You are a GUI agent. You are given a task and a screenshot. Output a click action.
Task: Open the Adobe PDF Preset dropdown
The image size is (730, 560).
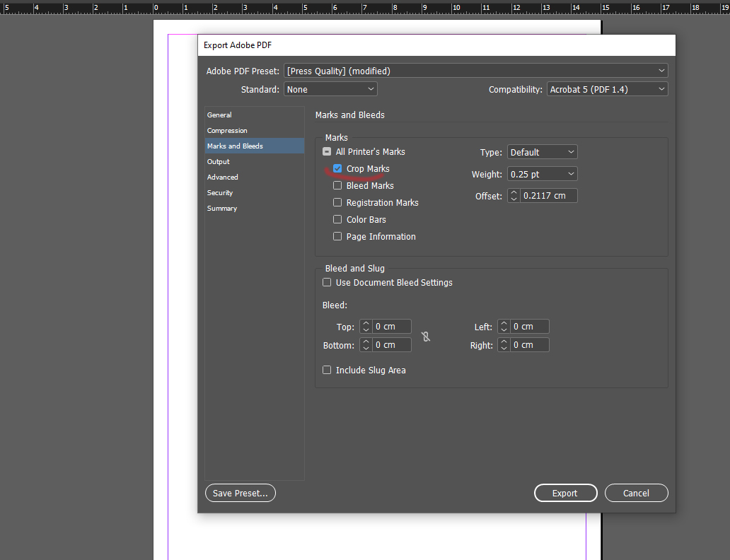475,71
